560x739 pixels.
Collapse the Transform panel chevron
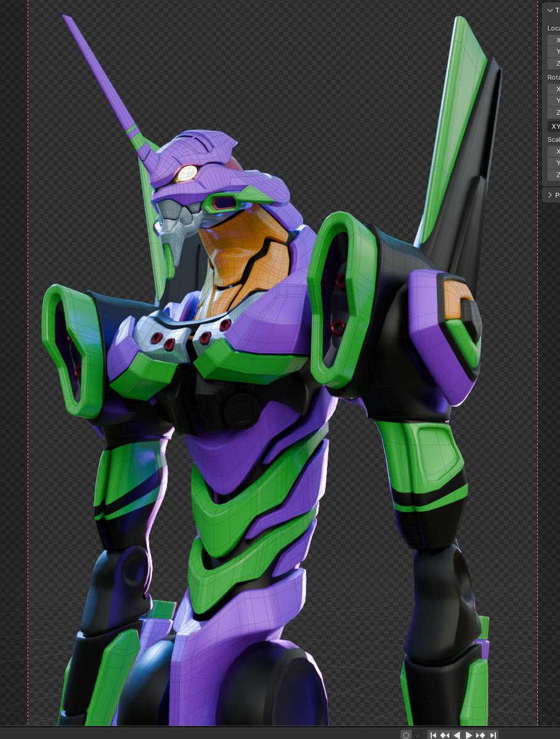coord(550,10)
